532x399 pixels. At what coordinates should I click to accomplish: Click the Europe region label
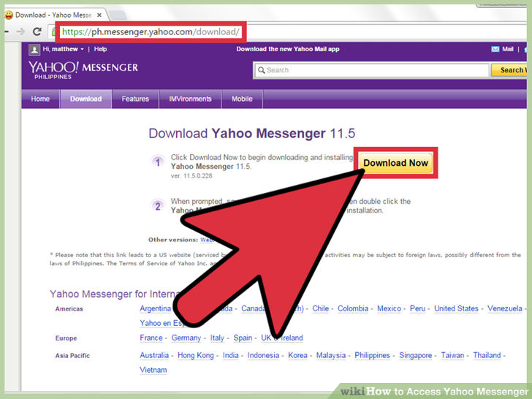(66, 338)
